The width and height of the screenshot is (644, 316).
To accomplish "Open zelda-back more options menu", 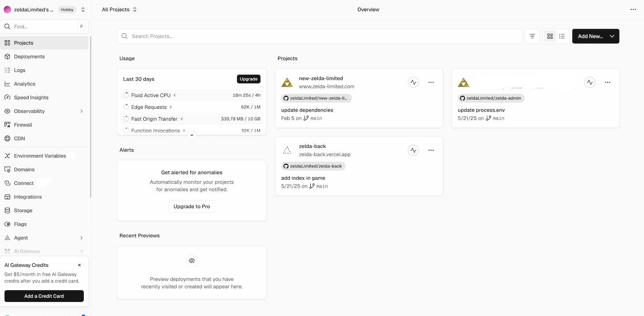I will pyautogui.click(x=431, y=151).
